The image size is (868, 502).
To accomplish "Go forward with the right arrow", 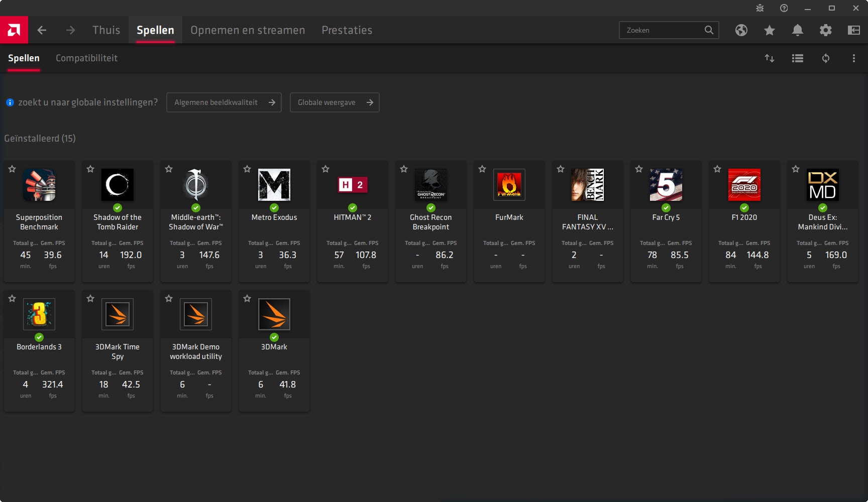I will pyautogui.click(x=70, y=30).
